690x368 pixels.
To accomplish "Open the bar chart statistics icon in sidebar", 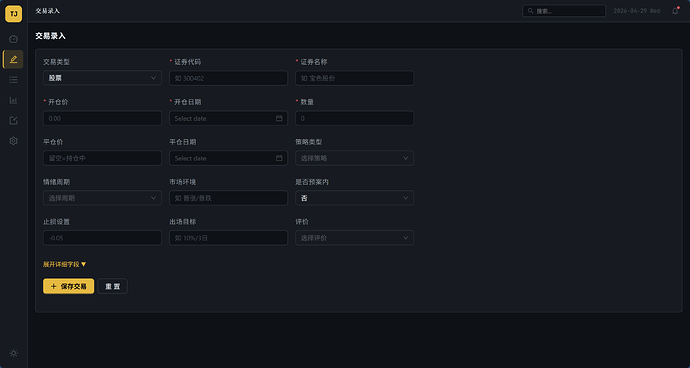I will (13, 100).
